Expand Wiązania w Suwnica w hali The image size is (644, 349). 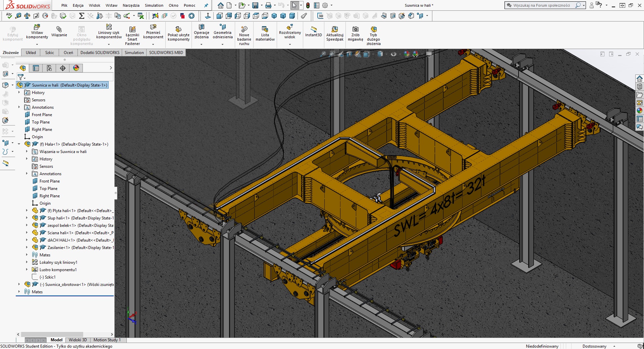click(x=27, y=151)
